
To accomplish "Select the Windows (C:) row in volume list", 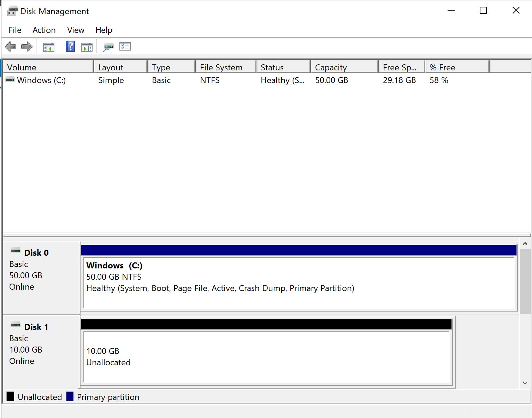I will click(41, 80).
